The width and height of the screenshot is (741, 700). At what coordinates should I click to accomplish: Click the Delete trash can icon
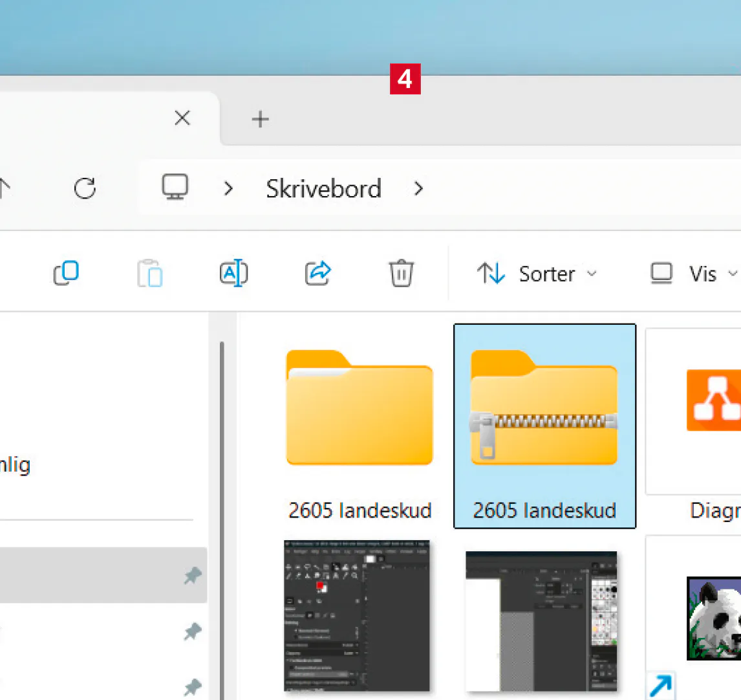point(401,273)
